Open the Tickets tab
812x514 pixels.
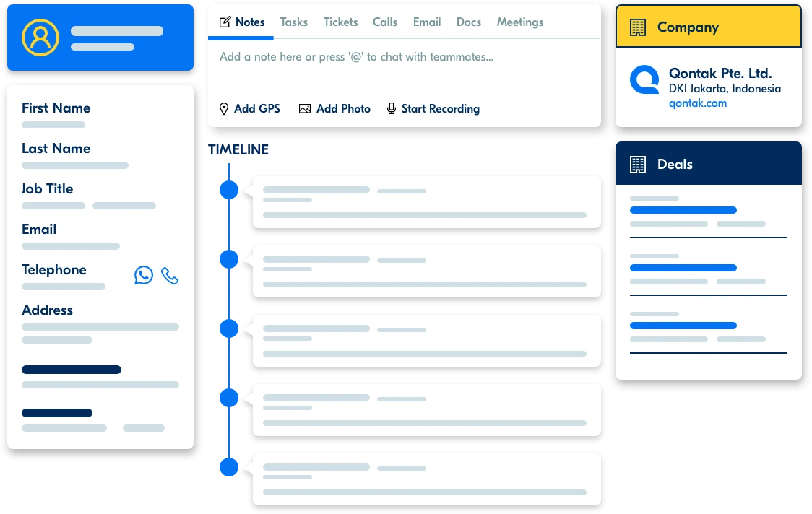pos(340,22)
